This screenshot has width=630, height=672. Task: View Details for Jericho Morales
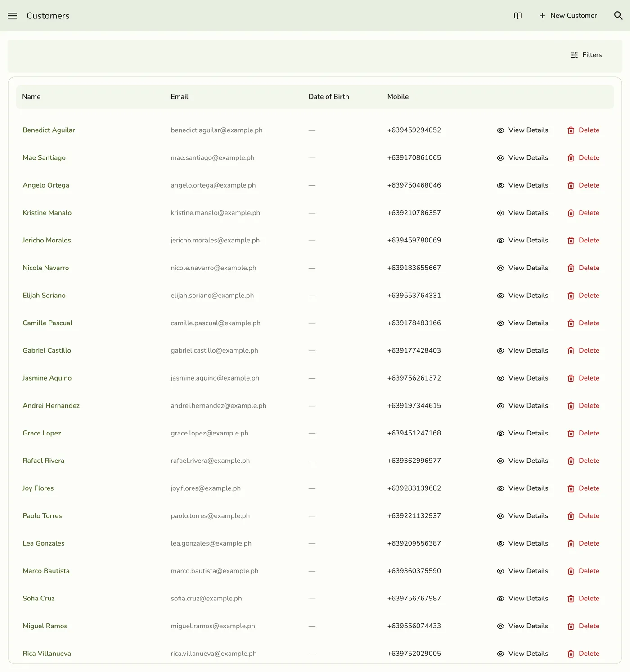click(x=522, y=240)
